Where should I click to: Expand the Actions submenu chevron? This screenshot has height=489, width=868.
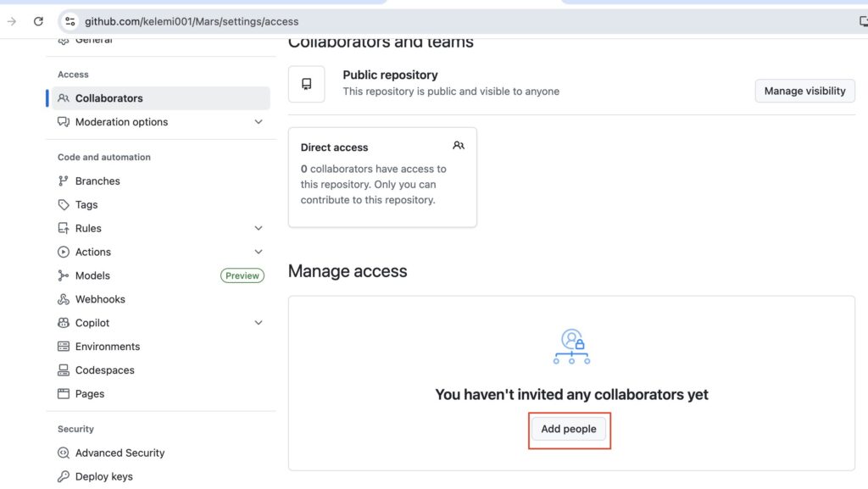click(x=259, y=252)
